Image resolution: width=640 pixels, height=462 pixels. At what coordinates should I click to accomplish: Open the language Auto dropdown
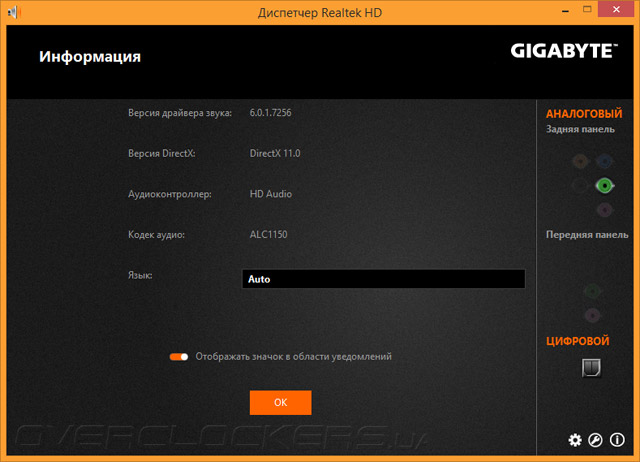click(384, 279)
